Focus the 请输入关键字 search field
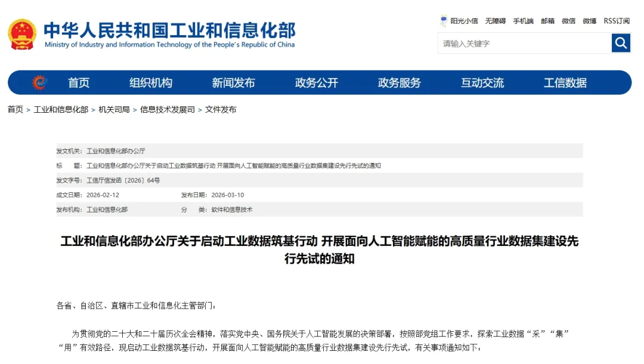This screenshot has width=644, height=364. [x=525, y=44]
